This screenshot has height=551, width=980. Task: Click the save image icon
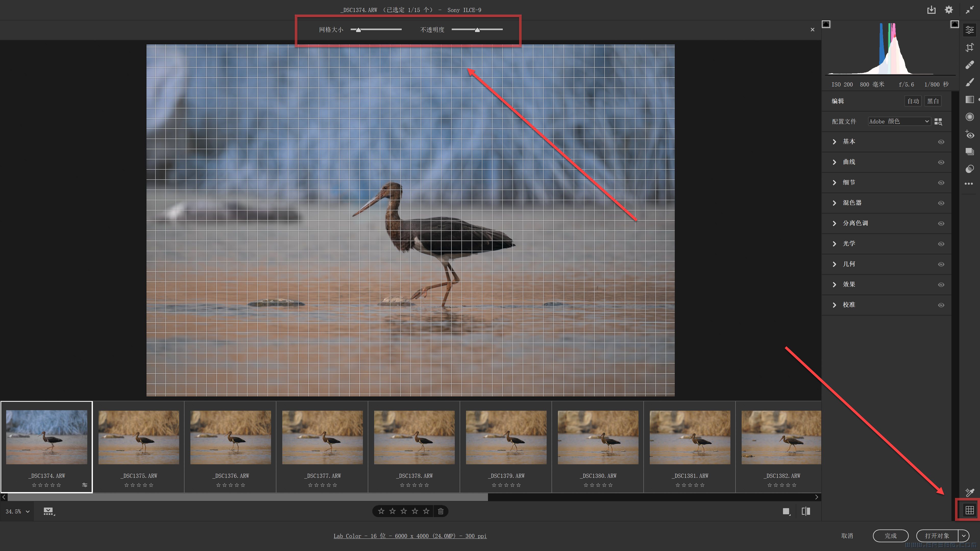[x=931, y=10]
